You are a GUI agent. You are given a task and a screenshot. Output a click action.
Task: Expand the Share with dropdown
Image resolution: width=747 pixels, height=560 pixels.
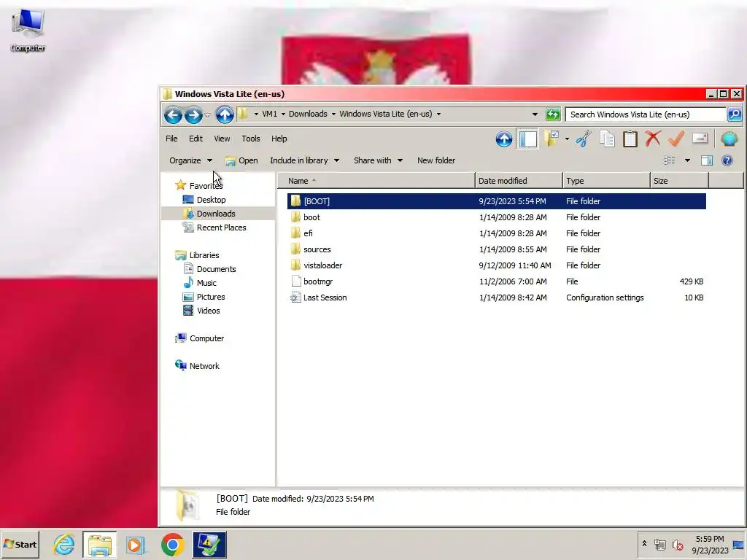point(378,160)
